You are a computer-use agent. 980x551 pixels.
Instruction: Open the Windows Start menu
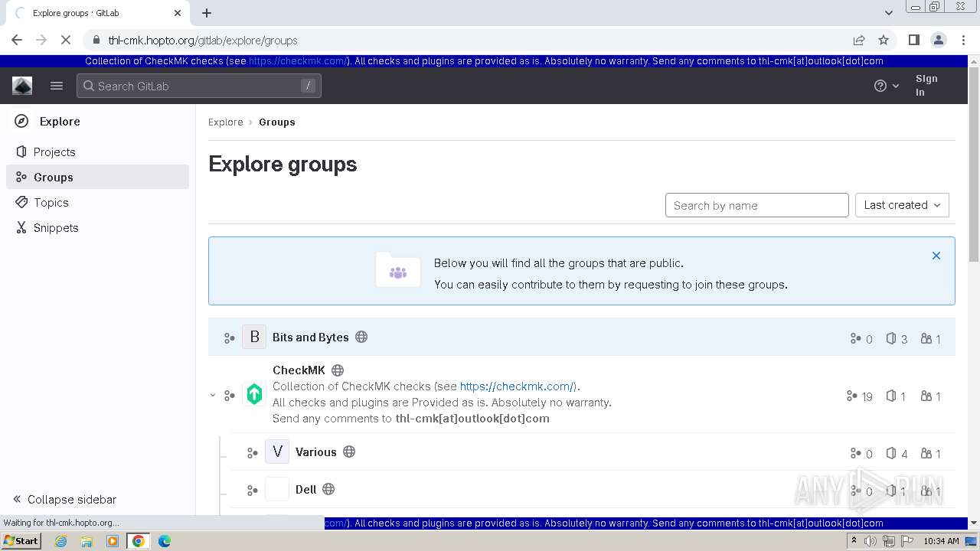(x=21, y=541)
